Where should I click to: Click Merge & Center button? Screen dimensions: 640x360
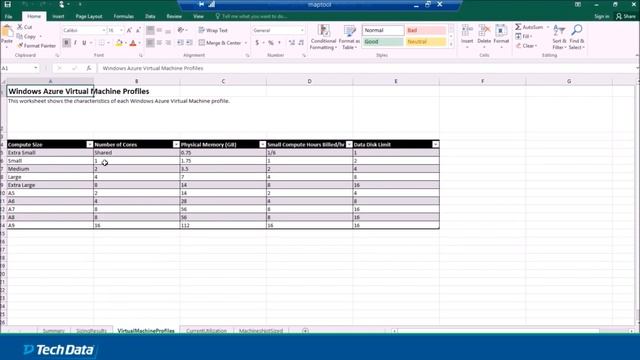click(220, 43)
